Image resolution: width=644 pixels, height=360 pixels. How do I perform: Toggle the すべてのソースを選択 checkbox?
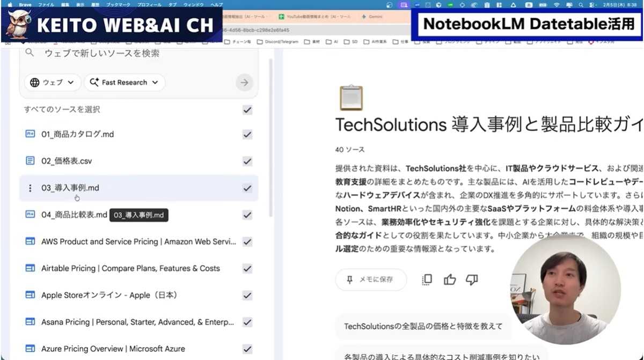pyautogui.click(x=247, y=109)
